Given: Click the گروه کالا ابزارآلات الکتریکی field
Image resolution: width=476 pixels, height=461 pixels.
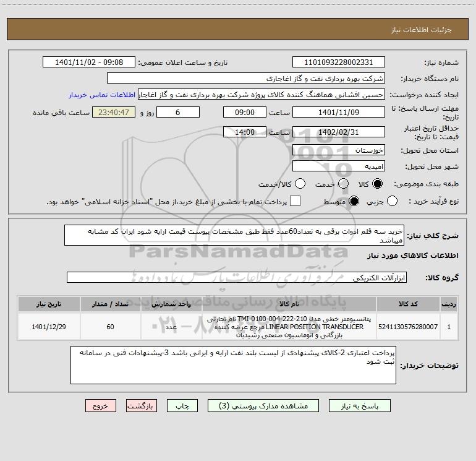Looking at the screenshot, I should tap(237, 277).
